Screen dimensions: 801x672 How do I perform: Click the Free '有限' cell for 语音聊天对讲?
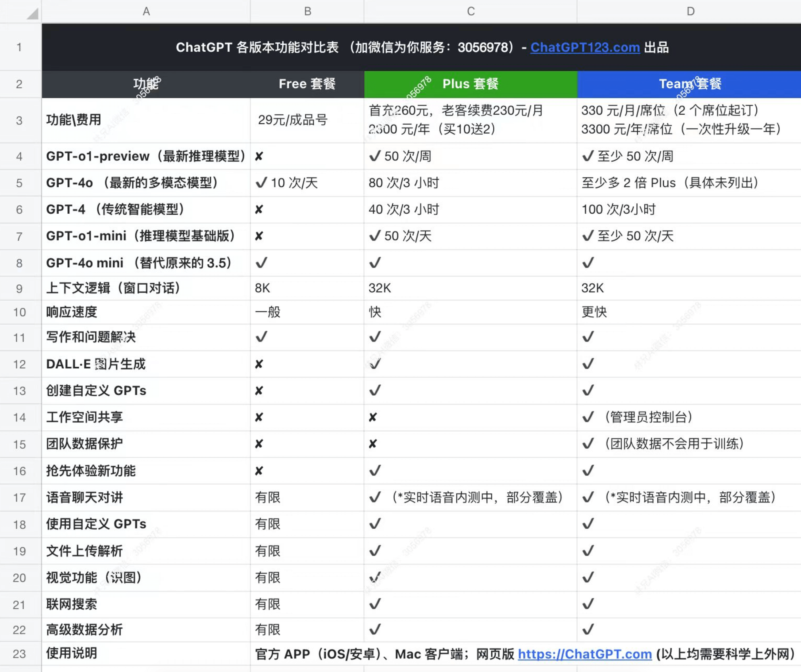tap(307, 498)
